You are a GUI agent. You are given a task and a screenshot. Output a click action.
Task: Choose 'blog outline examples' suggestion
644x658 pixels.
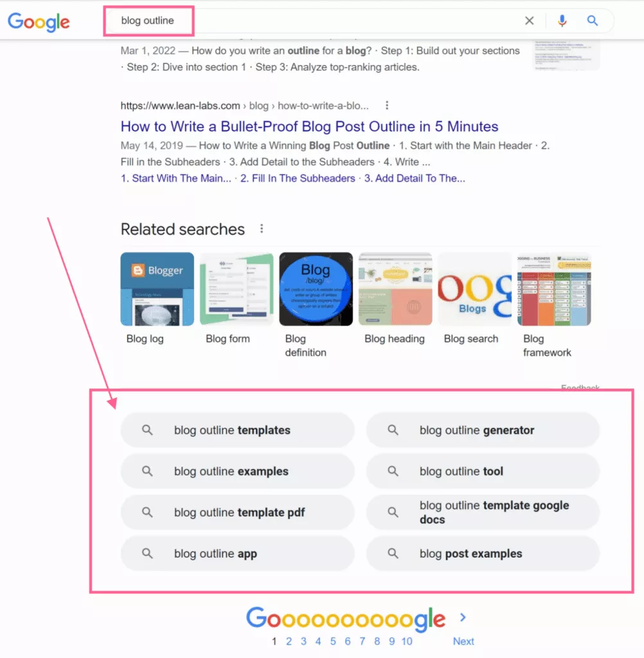[x=237, y=471]
